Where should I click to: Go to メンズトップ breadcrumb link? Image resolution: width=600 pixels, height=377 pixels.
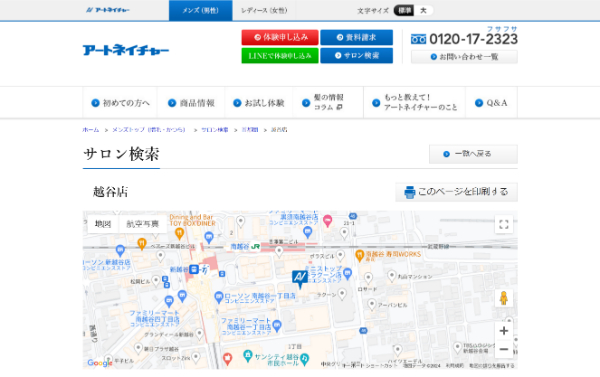[149, 130]
